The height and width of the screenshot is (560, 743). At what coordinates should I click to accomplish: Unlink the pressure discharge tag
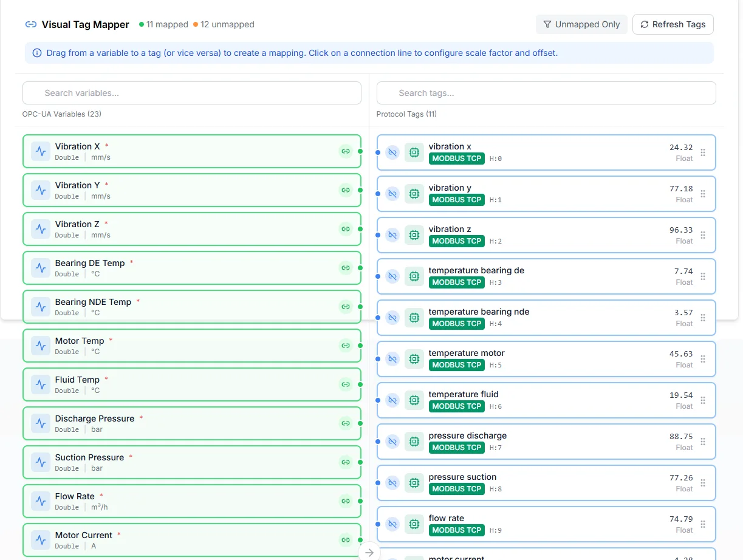tap(392, 442)
